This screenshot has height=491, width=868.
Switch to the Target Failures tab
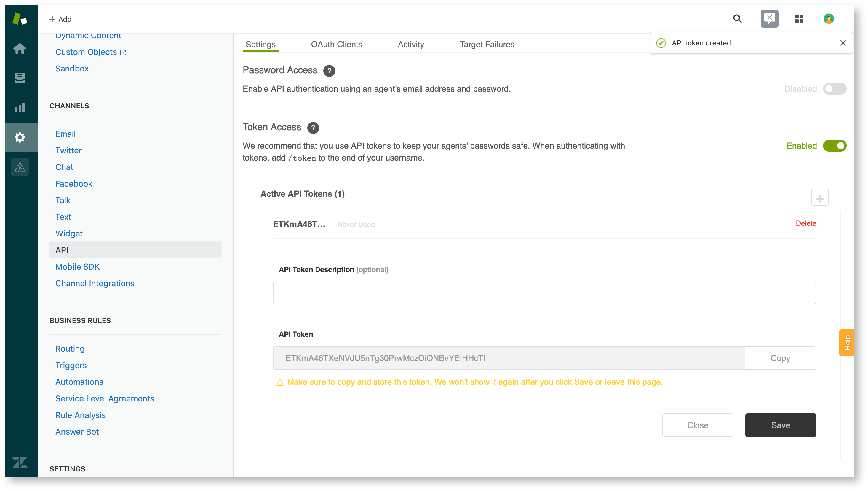tap(487, 44)
